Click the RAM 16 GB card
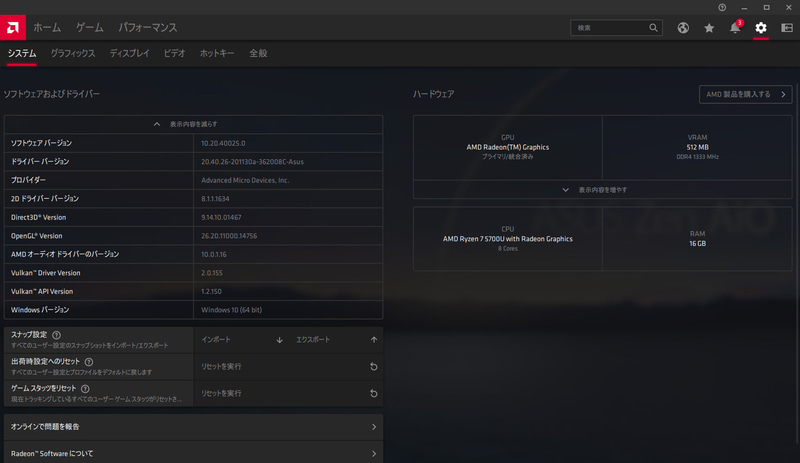This screenshot has width=800, height=463. [x=697, y=239]
